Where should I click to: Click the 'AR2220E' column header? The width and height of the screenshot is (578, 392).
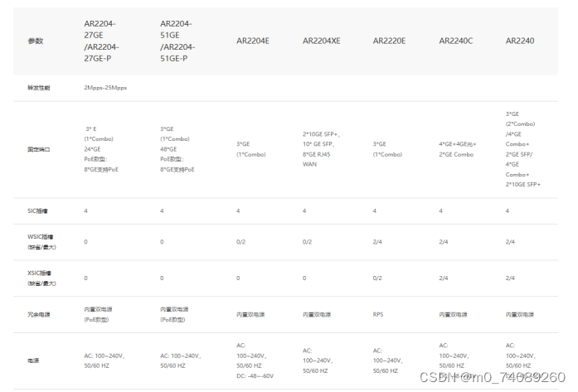389,41
